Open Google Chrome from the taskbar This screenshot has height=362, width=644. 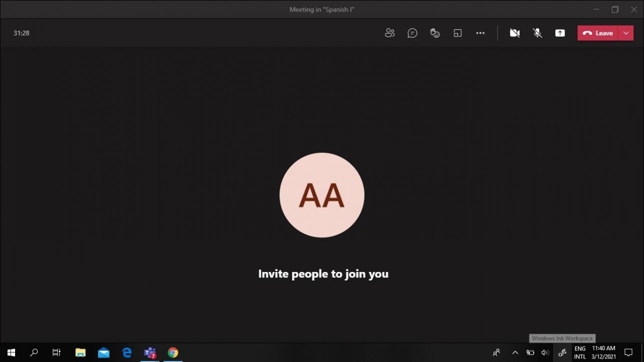173,352
